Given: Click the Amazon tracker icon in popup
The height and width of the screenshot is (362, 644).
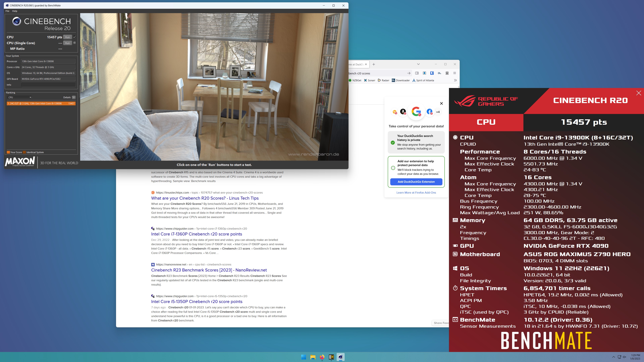Looking at the screenshot, I should click(x=403, y=112).
